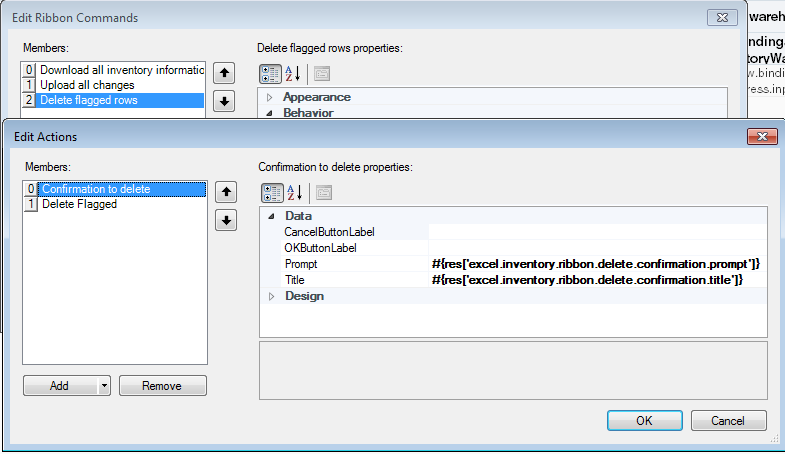Close the Edit Actions dialog
Screen dimensions: 785x454
[762, 136]
